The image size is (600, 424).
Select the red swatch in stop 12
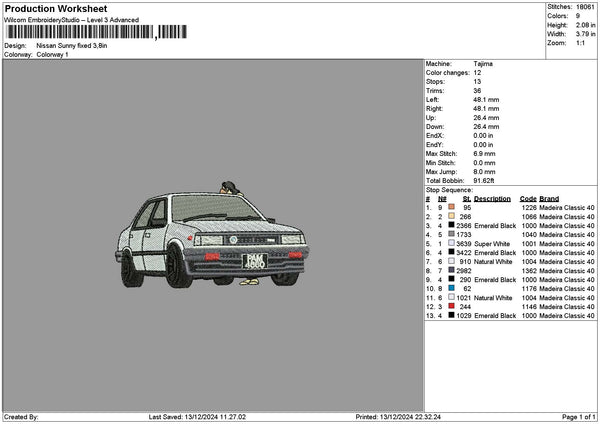[453, 306]
